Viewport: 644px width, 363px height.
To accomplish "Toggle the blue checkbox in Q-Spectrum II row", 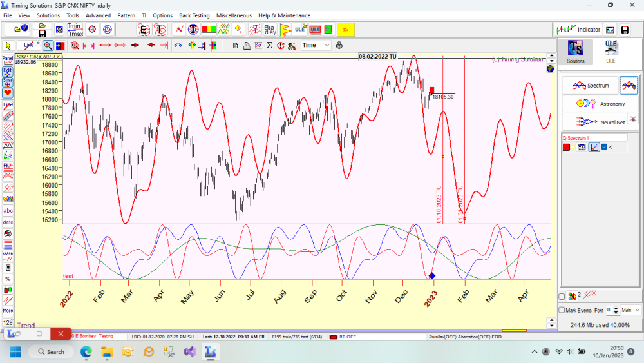I will pyautogui.click(x=604, y=147).
